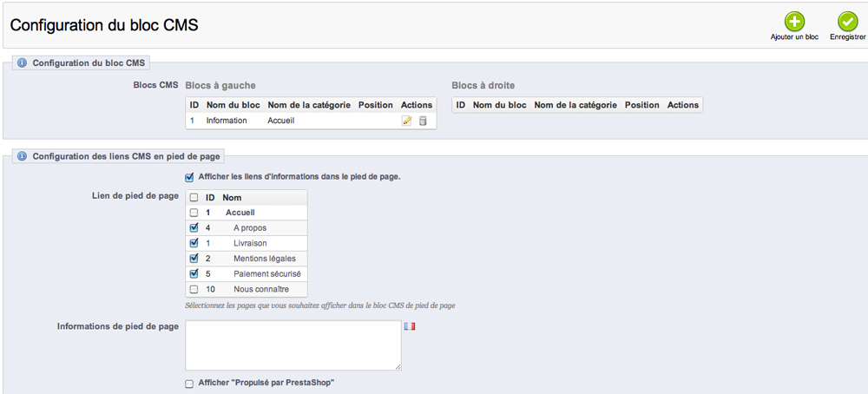Click the Blocs à droite heading
Screen dimensions: 868x394
(483, 85)
